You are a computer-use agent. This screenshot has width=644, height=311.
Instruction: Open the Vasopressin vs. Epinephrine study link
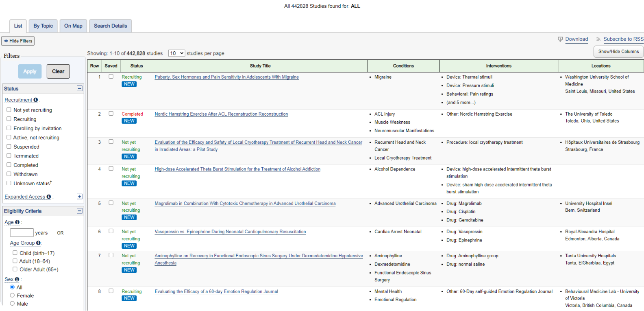tap(230, 232)
